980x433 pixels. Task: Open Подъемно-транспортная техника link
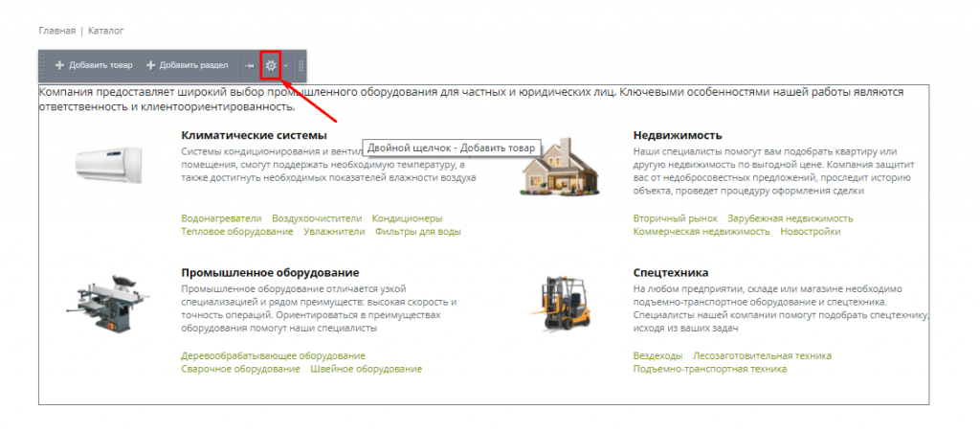point(709,369)
